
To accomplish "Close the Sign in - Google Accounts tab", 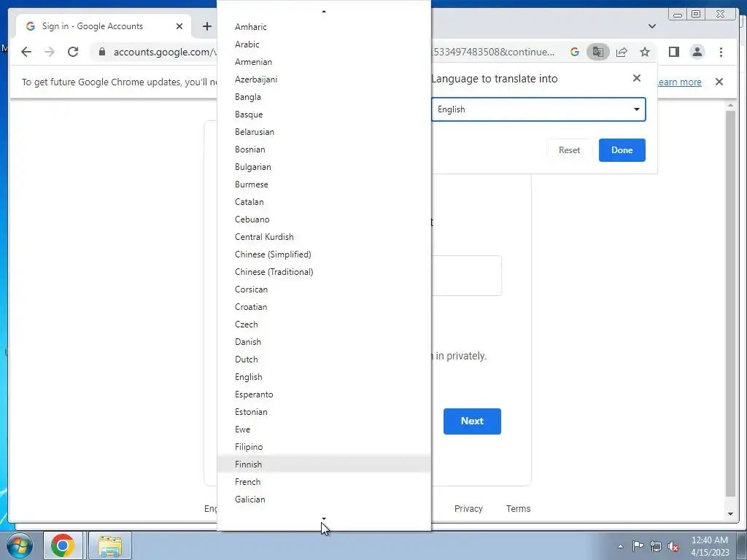I will pyautogui.click(x=179, y=26).
